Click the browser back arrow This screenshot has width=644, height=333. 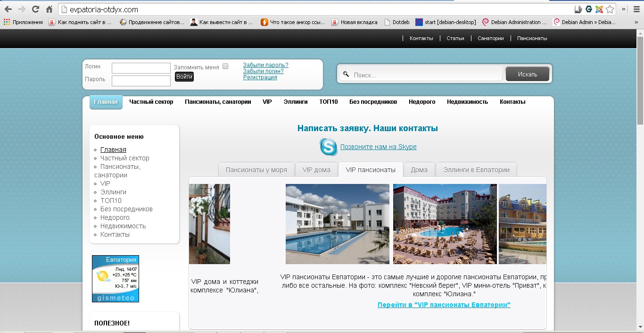pos(8,9)
